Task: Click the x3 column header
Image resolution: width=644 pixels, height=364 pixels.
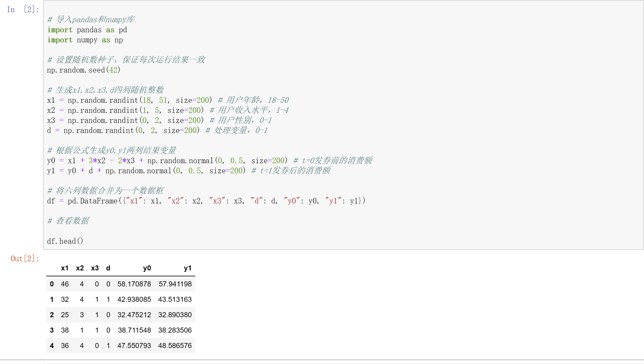Action: (x=95, y=268)
